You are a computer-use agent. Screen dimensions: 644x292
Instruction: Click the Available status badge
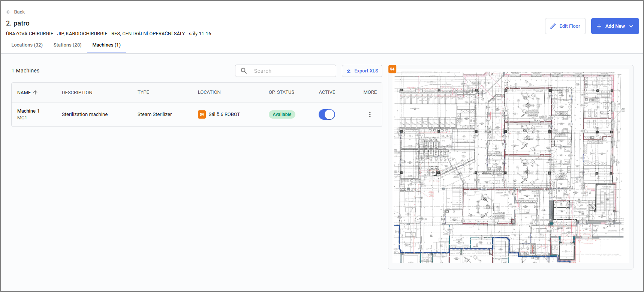click(282, 114)
